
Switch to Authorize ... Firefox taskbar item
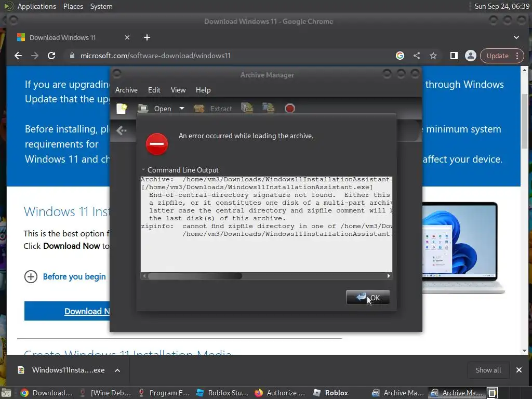tap(281, 393)
